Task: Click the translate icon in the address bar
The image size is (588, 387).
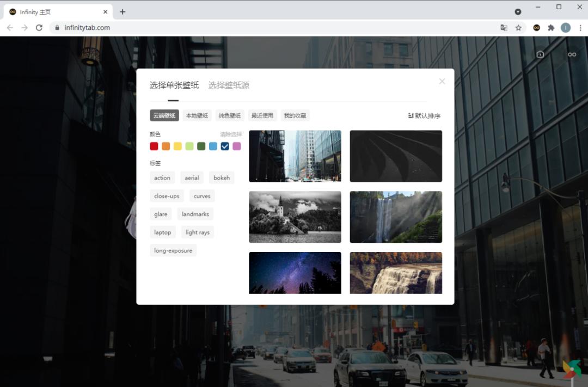Action: (504, 27)
